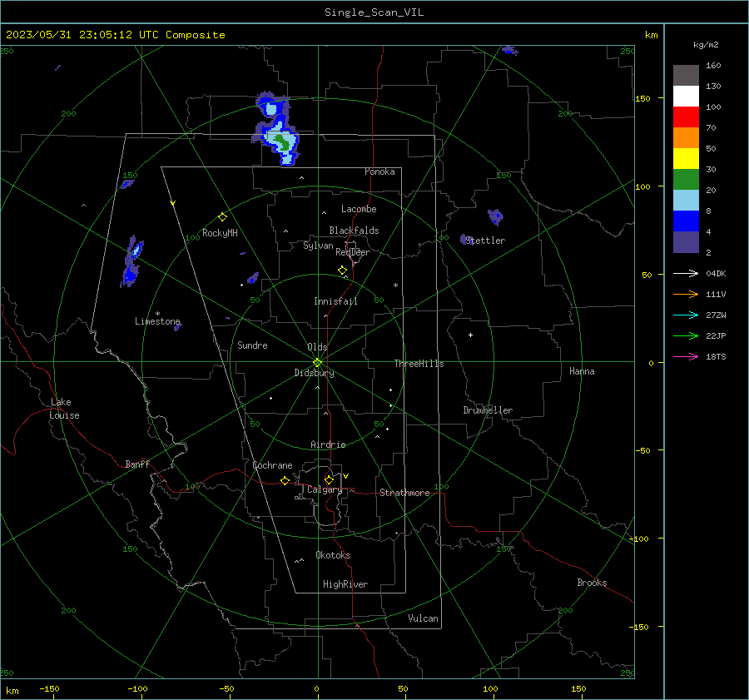Click the Limestone label
The height and width of the screenshot is (700, 749).
157,321
